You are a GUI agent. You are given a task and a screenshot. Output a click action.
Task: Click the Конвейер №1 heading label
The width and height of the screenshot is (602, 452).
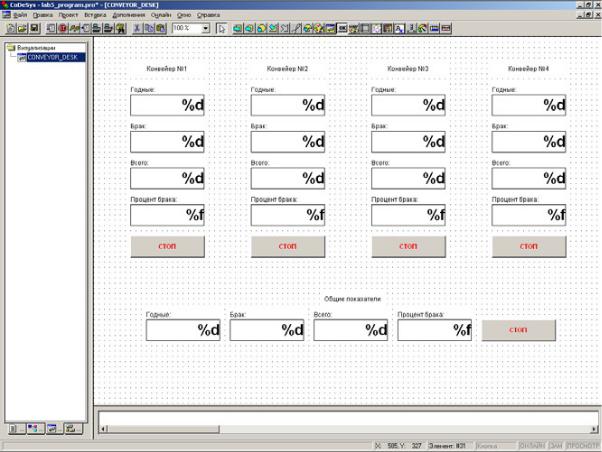[x=167, y=68]
